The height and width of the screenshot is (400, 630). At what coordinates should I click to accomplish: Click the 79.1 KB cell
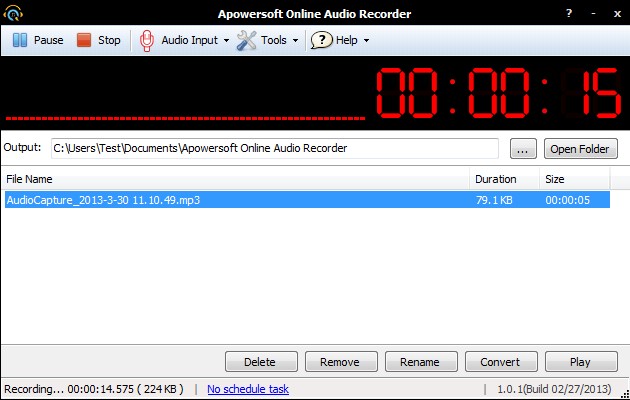[x=494, y=200]
